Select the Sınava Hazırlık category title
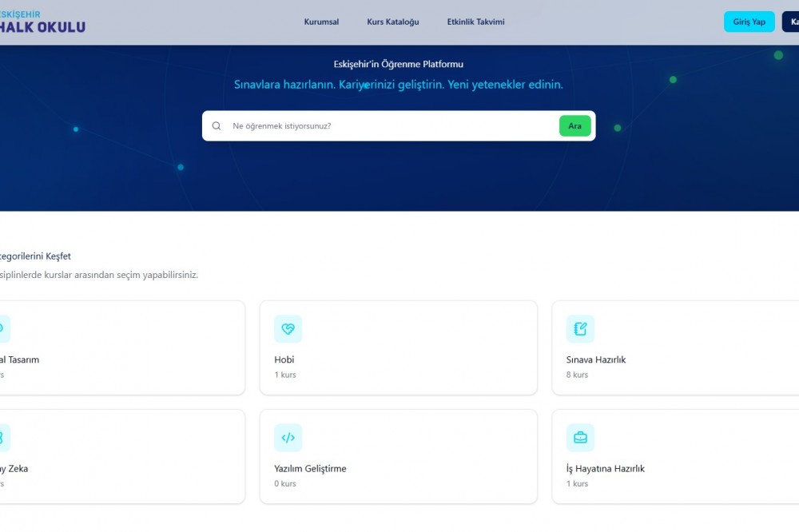Screen dimensions: 799x532 pyautogui.click(x=595, y=359)
